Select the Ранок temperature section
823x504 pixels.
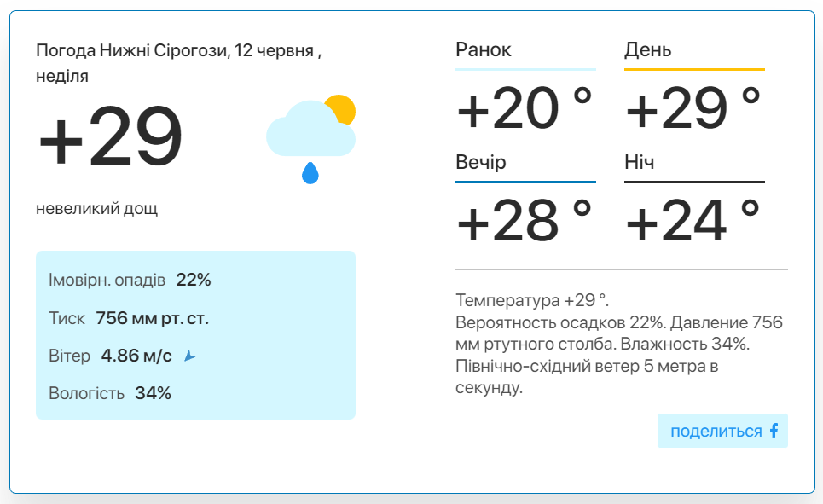pyautogui.click(x=525, y=86)
